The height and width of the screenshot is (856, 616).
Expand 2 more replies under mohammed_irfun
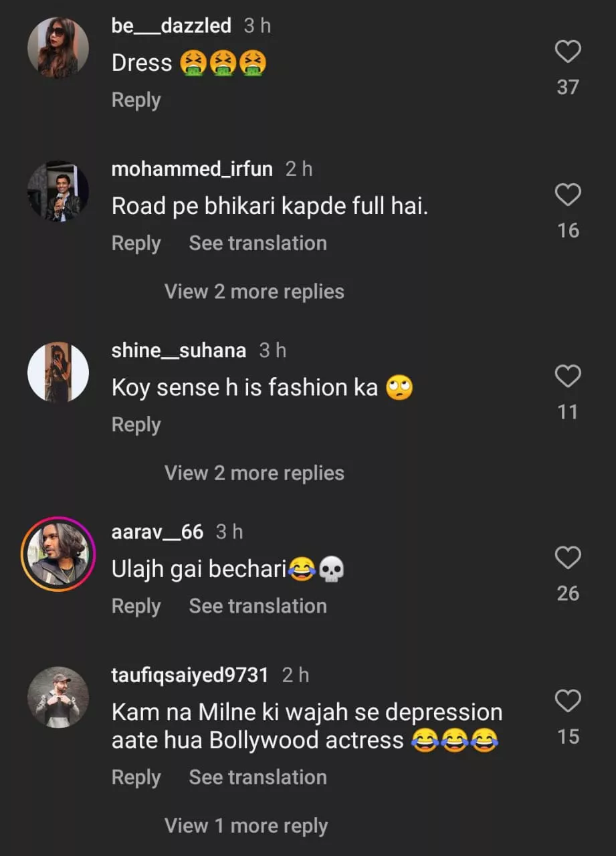[x=254, y=292]
